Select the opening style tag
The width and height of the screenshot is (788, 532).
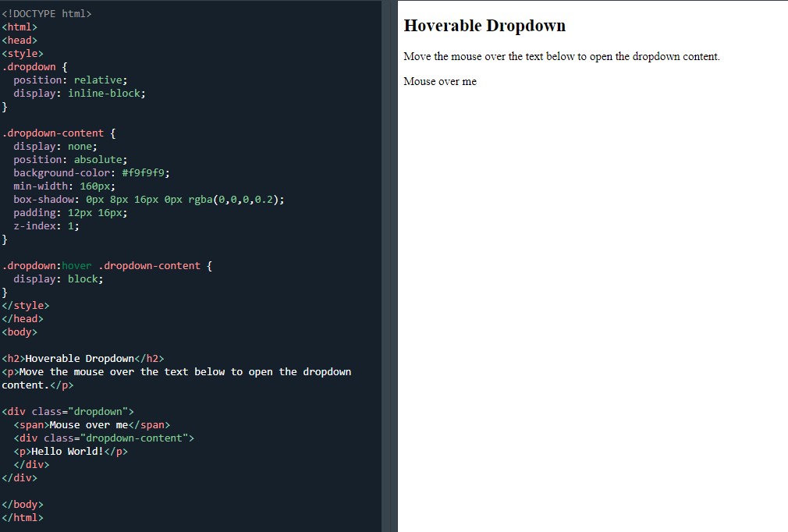pyautogui.click(x=22, y=53)
